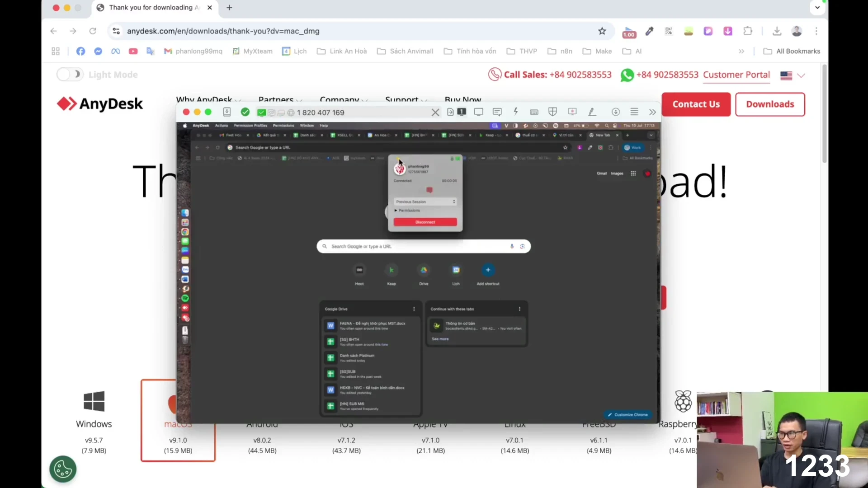Open the keyboard settings icon in AnyDesk toolbar
The image size is (868, 488).
[534, 112]
